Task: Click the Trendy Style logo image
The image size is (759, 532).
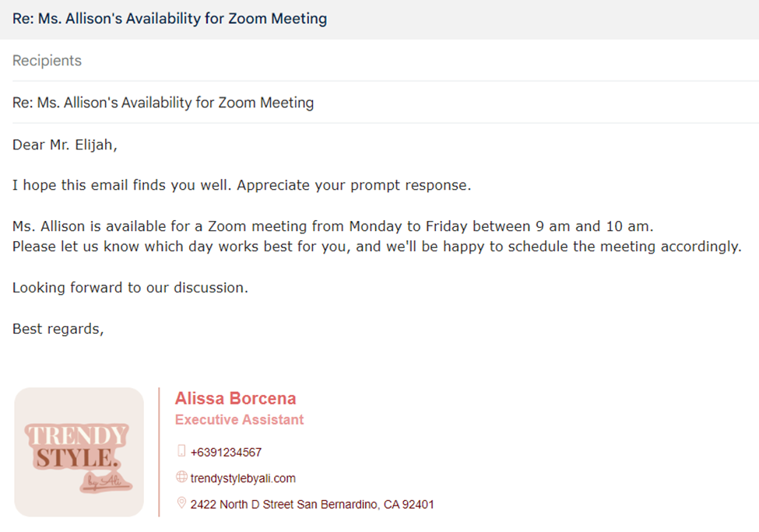Action: coord(79,452)
